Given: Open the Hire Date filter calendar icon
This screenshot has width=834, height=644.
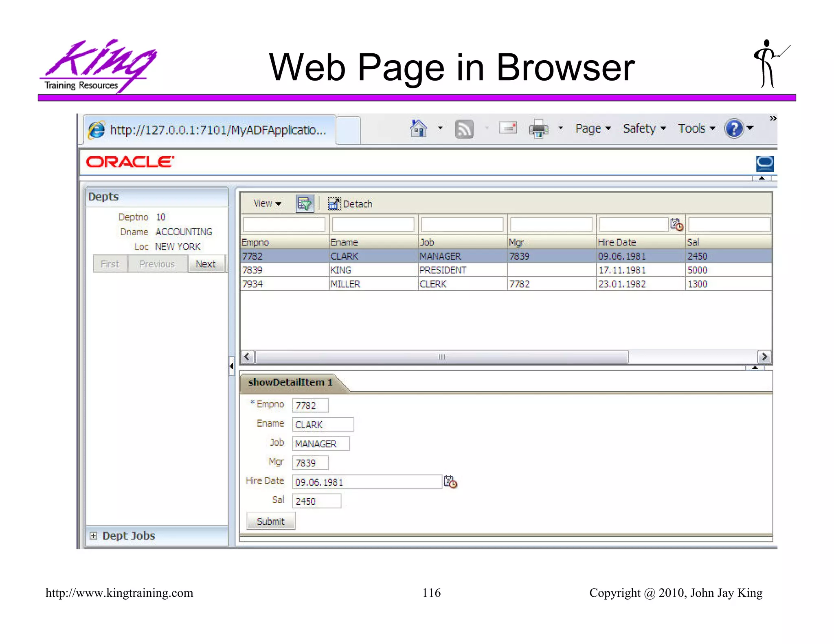Looking at the screenshot, I should click(x=676, y=224).
